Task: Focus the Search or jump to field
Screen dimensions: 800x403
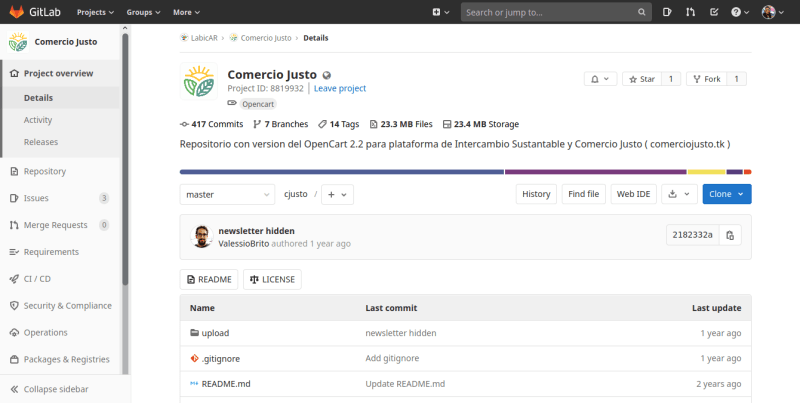Action: click(556, 12)
